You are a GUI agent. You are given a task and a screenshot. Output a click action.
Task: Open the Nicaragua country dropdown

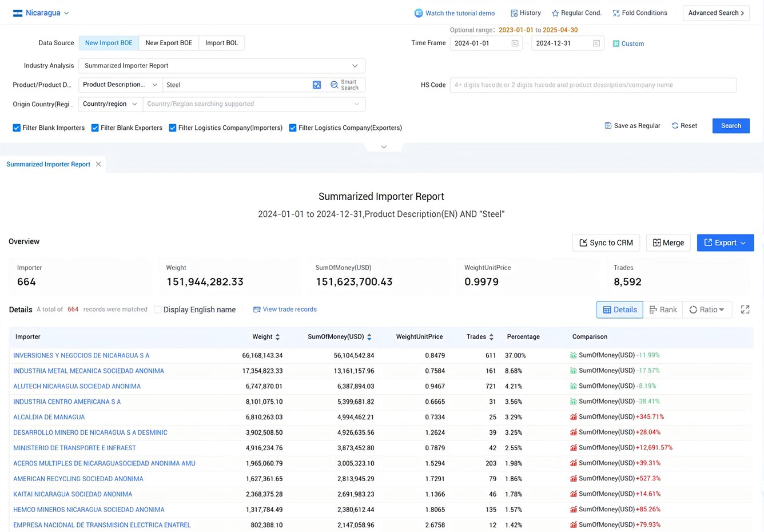pyautogui.click(x=41, y=13)
